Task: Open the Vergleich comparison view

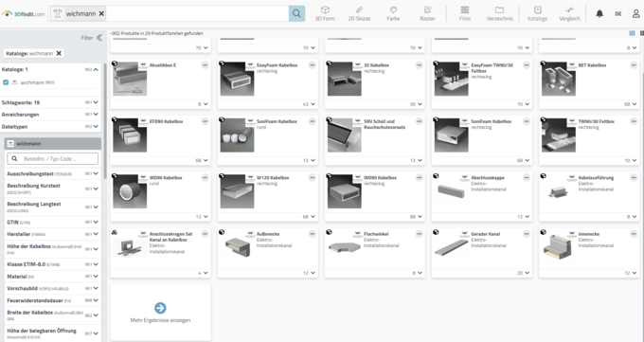Action: click(570, 13)
